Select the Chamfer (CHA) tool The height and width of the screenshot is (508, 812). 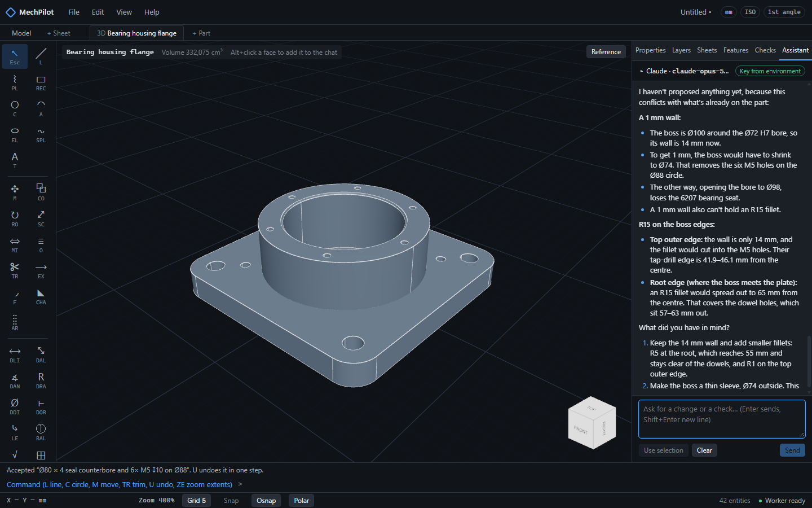(41, 296)
